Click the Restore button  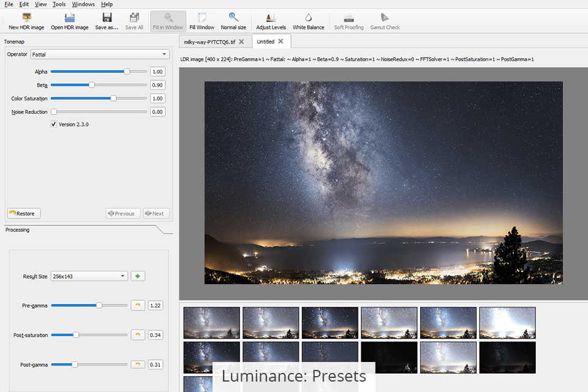pyautogui.click(x=24, y=213)
